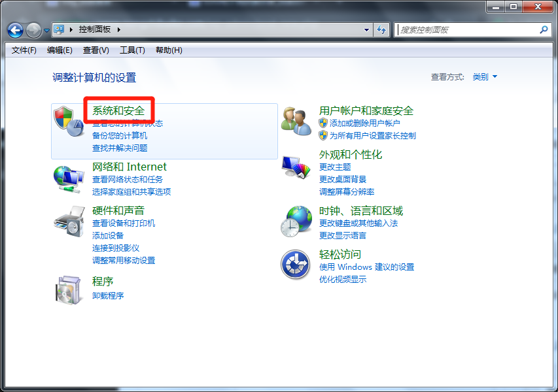
Task: Click the 更改主题 link
Action: pyautogui.click(x=335, y=167)
